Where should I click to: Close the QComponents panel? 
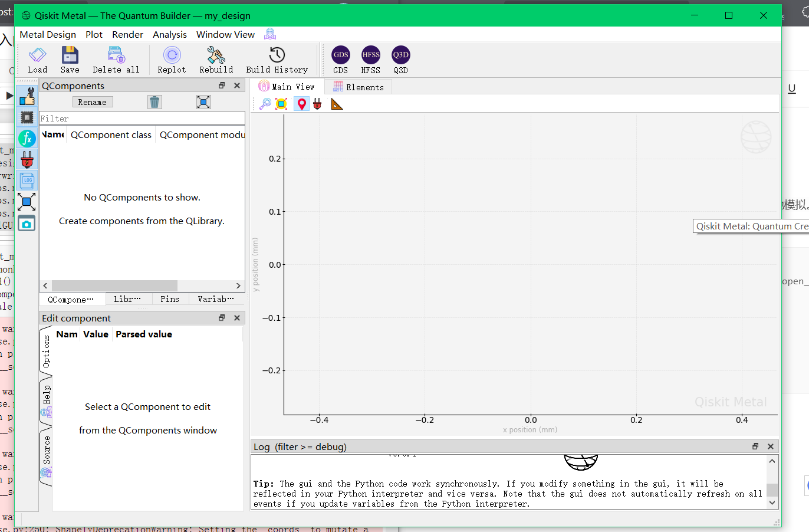pyautogui.click(x=237, y=86)
